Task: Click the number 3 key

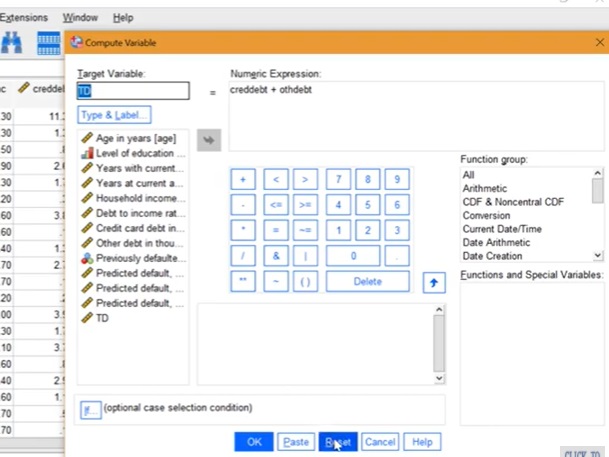Action: 397,230
